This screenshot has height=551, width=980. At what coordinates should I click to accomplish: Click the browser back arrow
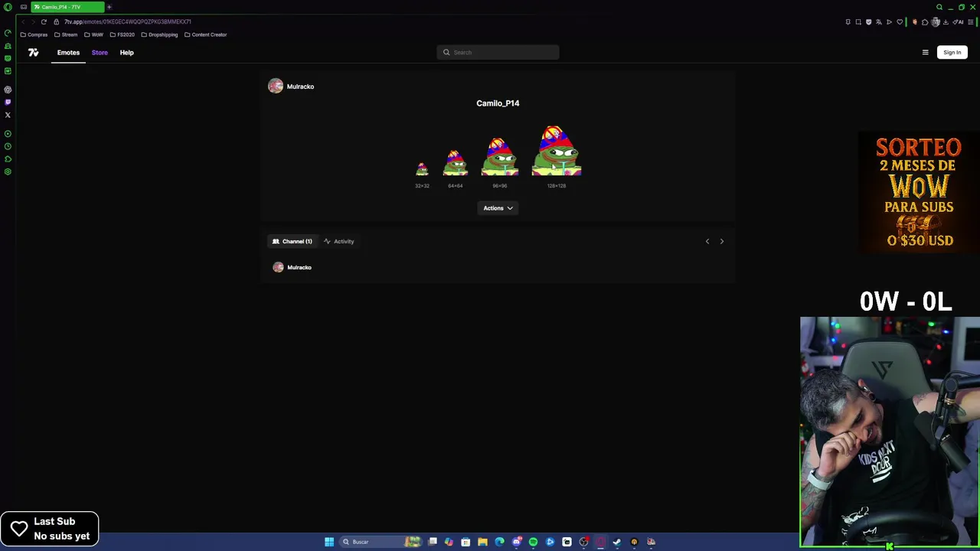click(23, 21)
